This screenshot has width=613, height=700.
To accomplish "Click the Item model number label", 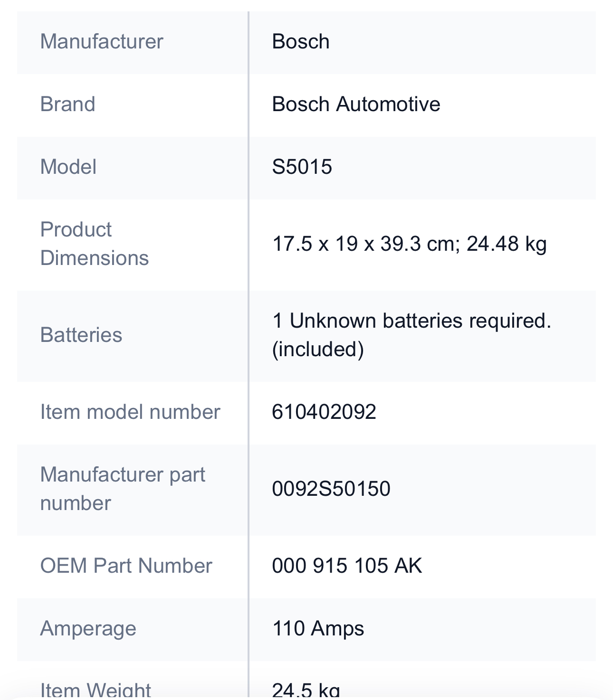I will click(130, 412).
